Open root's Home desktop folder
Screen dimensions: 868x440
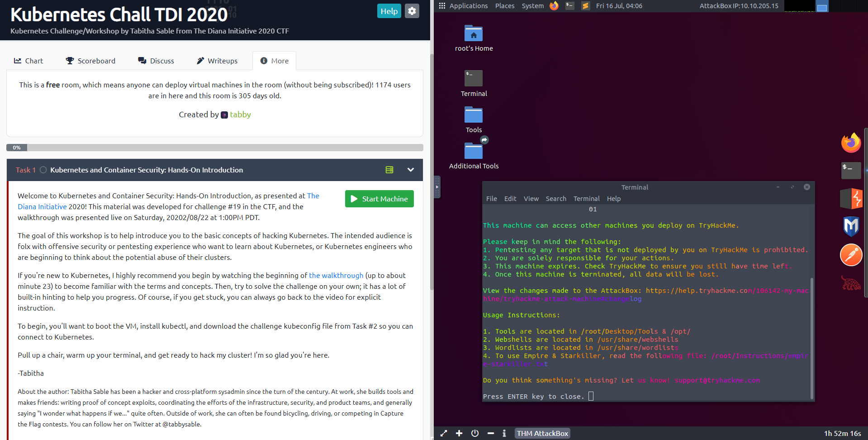pyautogui.click(x=474, y=38)
